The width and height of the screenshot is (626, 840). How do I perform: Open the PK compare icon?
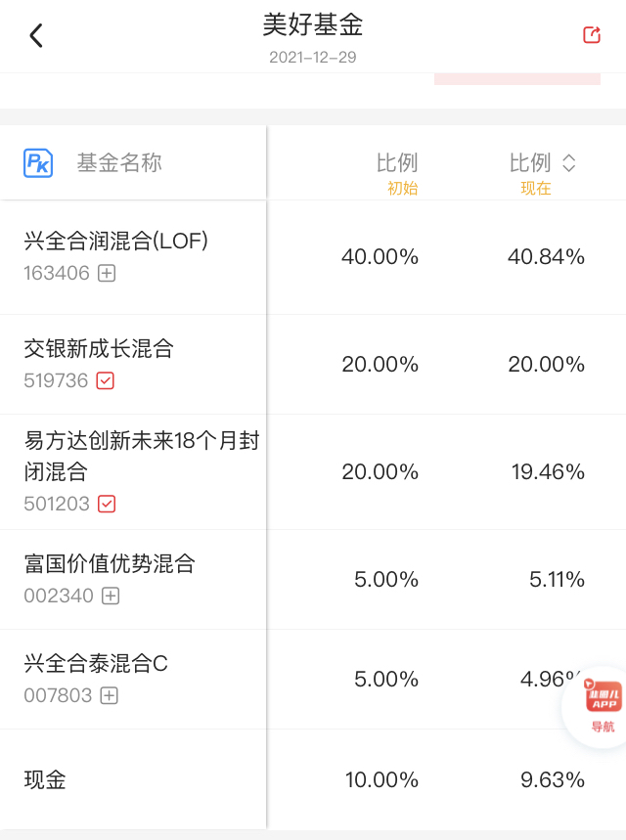[38, 163]
